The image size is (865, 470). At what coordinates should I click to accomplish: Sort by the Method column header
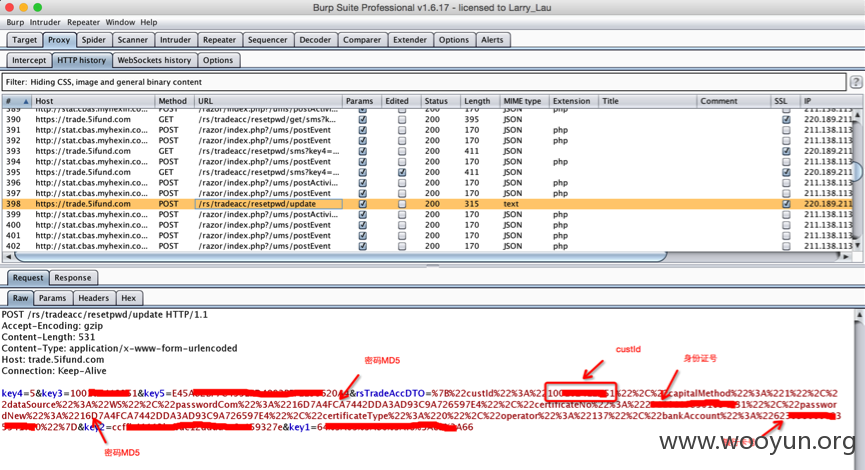173,102
